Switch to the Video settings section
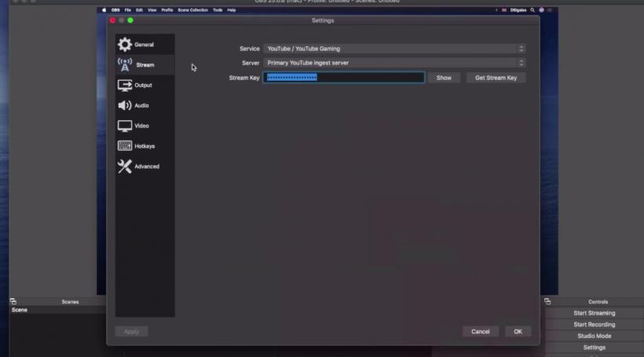The width and height of the screenshot is (644, 357). (141, 126)
